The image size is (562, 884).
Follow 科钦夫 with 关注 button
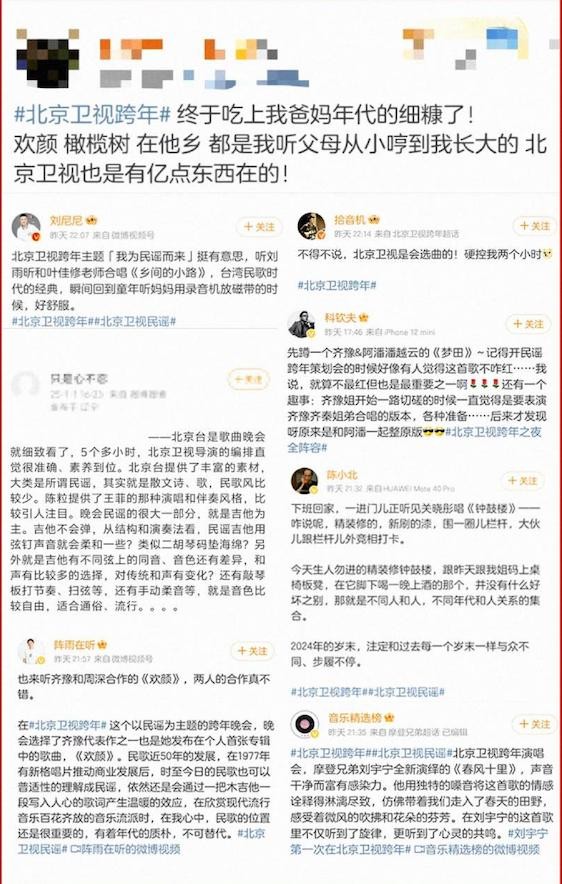pyautogui.click(x=528, y=324)
